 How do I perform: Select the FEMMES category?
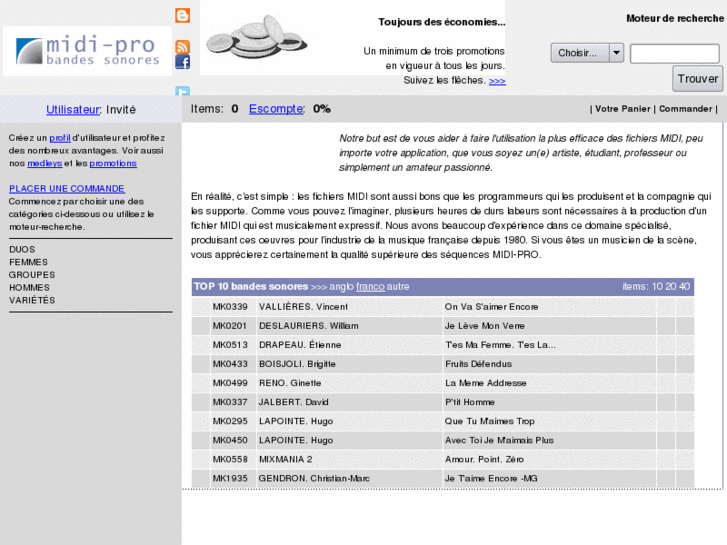point(28,262)
